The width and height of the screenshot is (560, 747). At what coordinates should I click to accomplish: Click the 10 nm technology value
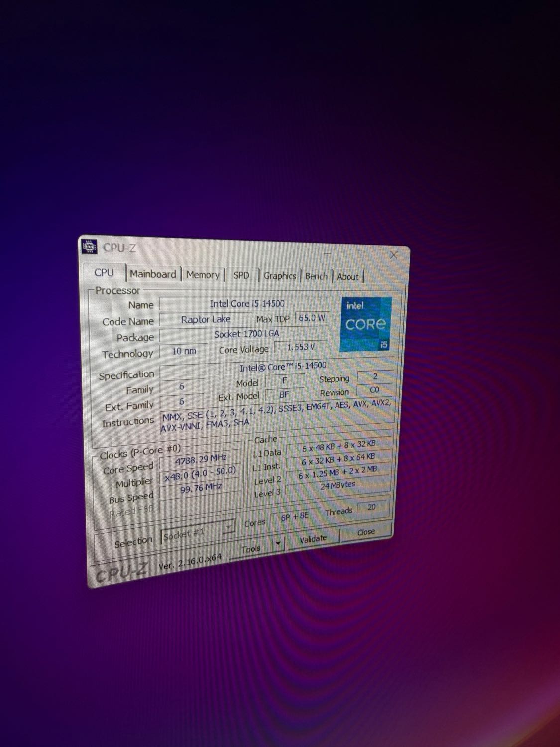coord(183,351)
